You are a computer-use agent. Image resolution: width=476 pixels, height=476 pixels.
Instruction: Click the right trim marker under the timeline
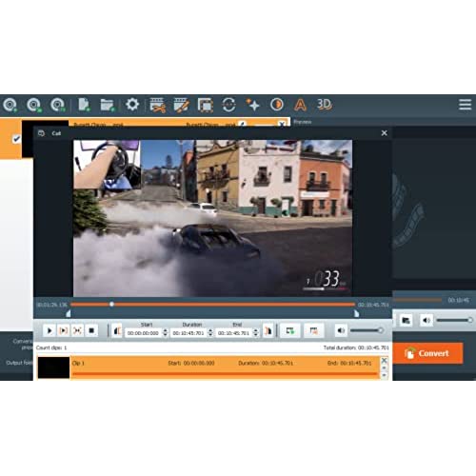point(356,313)
